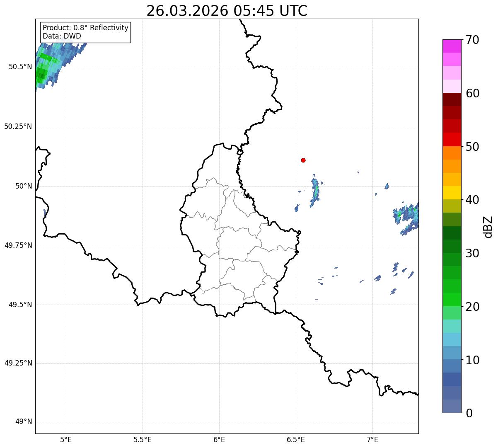Click the colorbar tick label "30"
Viewport: 498px width, 448px height.
(472, 253)
